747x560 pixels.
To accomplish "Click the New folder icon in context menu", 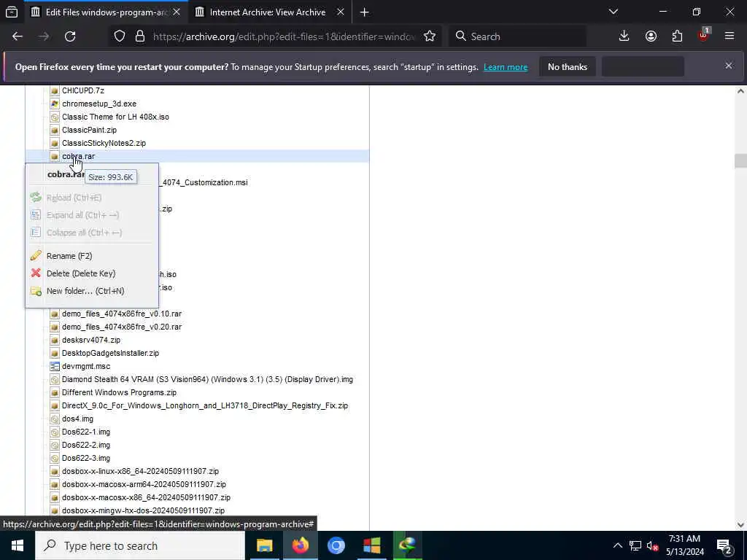I will 36,291.
